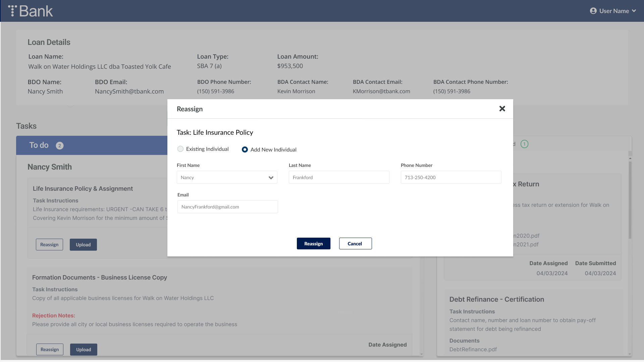
Task: Click the To do tab header
Action: tap(39, 145)
